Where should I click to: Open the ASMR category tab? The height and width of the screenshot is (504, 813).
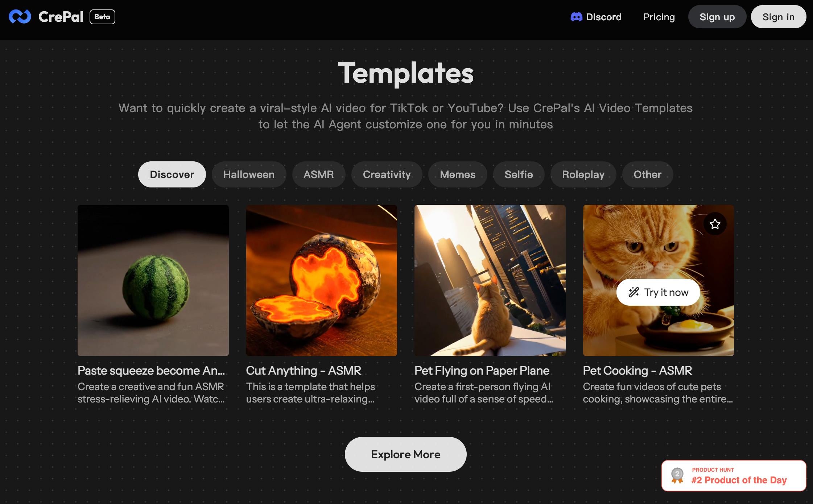pyautogui.click(x=318, y=174)
